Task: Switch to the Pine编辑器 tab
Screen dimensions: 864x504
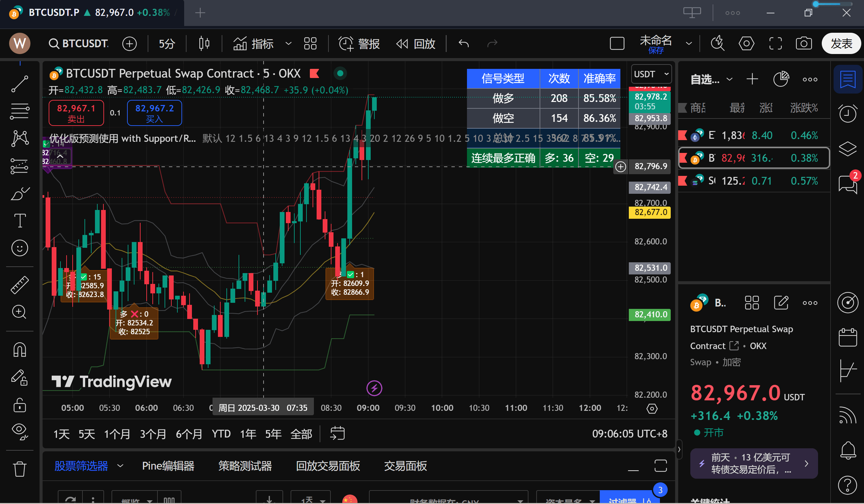Action: click(168, 466)
